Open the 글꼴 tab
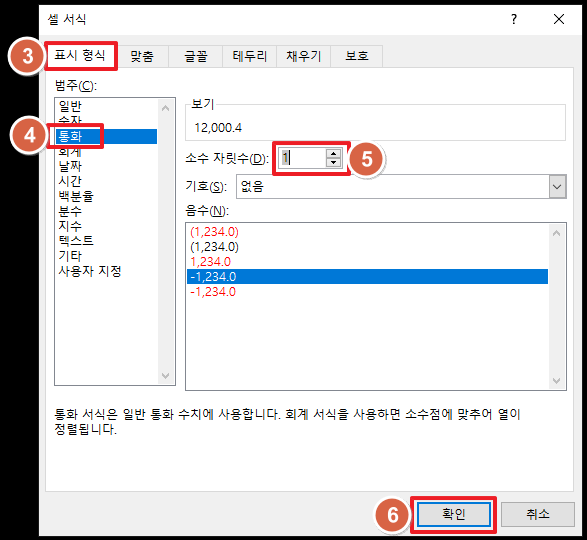This screenshot has width=587, height=540. point(196,57)
